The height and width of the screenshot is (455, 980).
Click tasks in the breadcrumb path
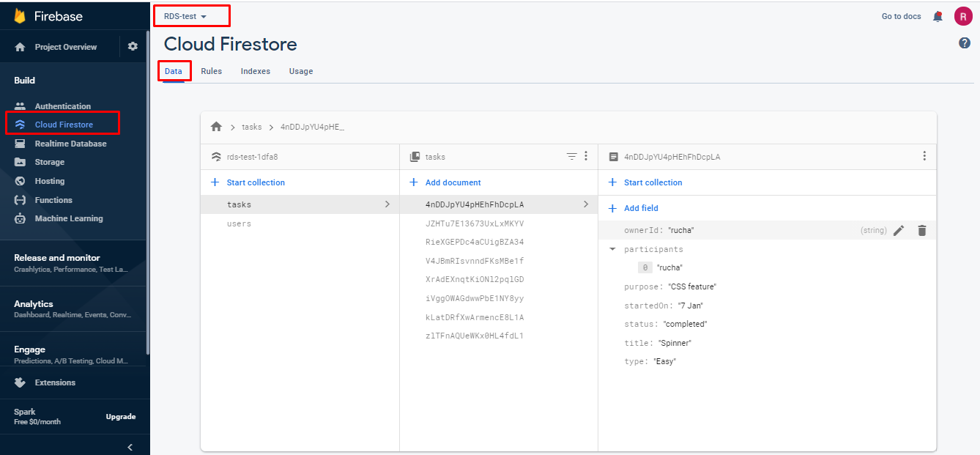tap(251, 127)
